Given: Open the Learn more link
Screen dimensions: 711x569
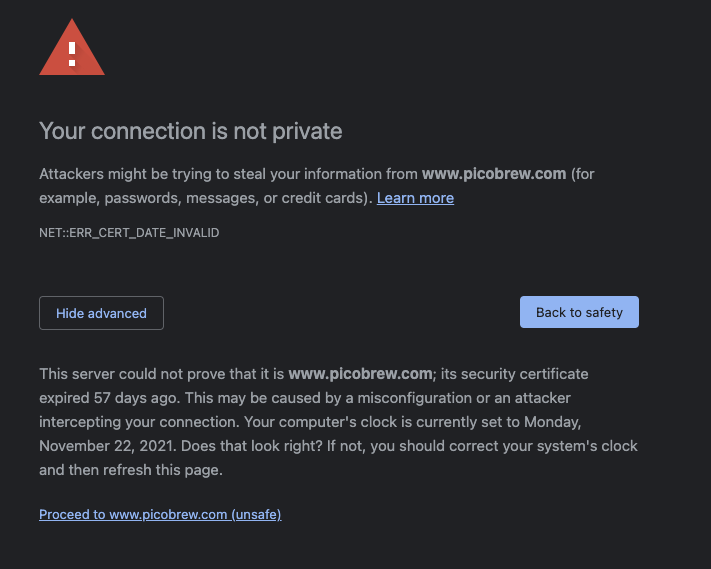Looking at the screenshot, I should coord(415,198).
